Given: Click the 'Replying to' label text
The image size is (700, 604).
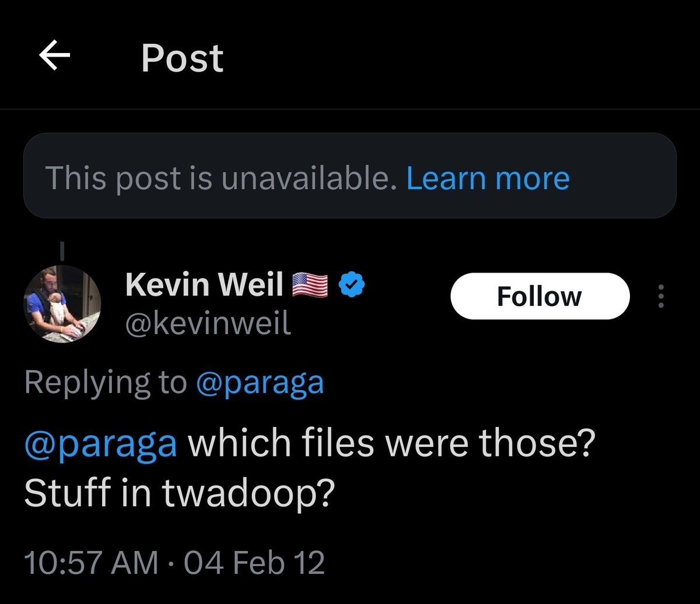Looking at the screenshot, I should coord(106,382).
